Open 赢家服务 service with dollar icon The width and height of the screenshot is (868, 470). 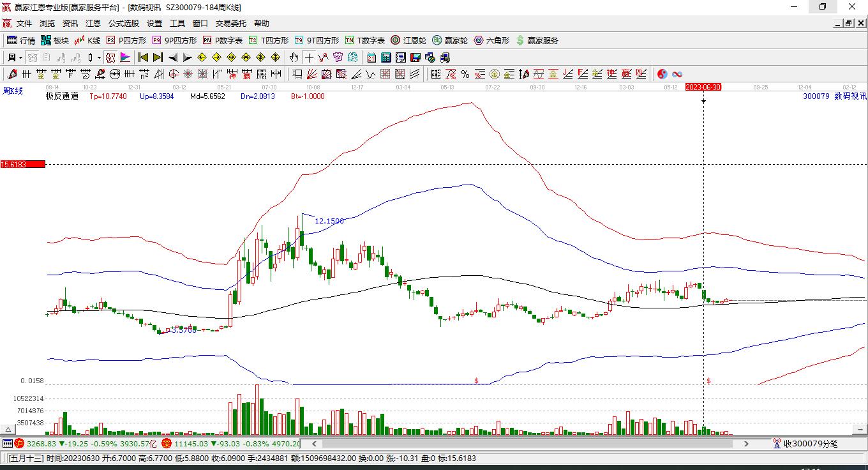click(537, 40)
